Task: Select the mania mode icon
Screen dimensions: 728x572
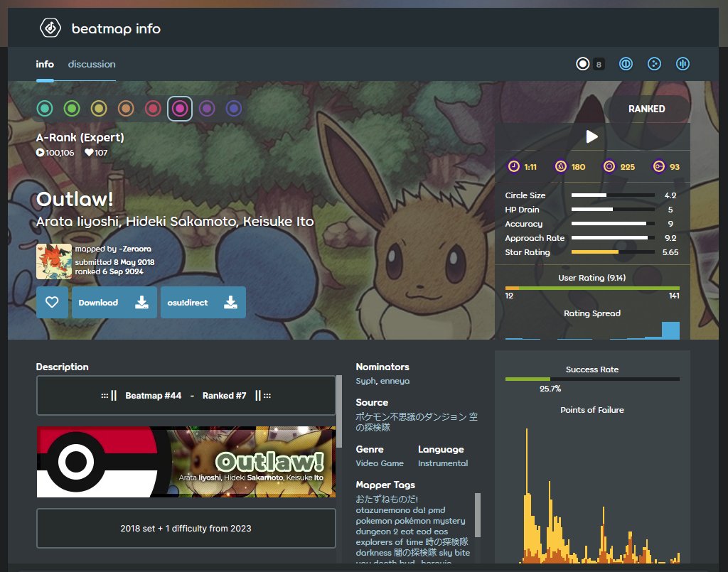Action: [x=682, y=63]
